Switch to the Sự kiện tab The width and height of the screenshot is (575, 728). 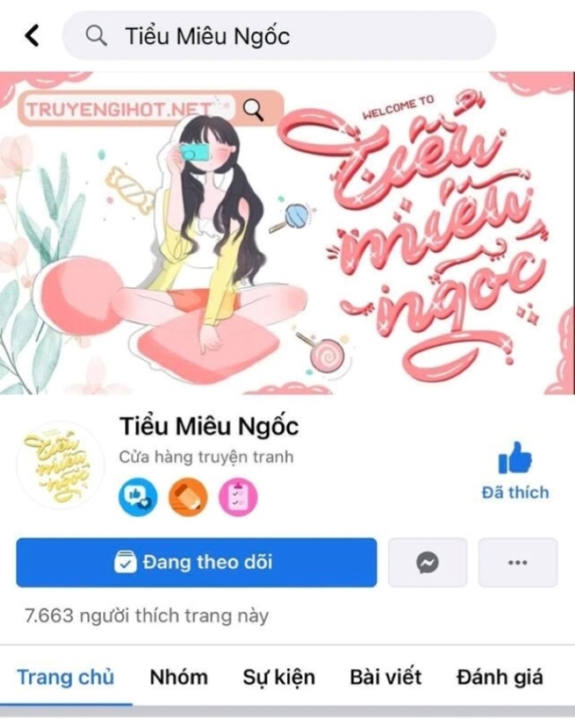pyautogui.click(x=279, y=677)
